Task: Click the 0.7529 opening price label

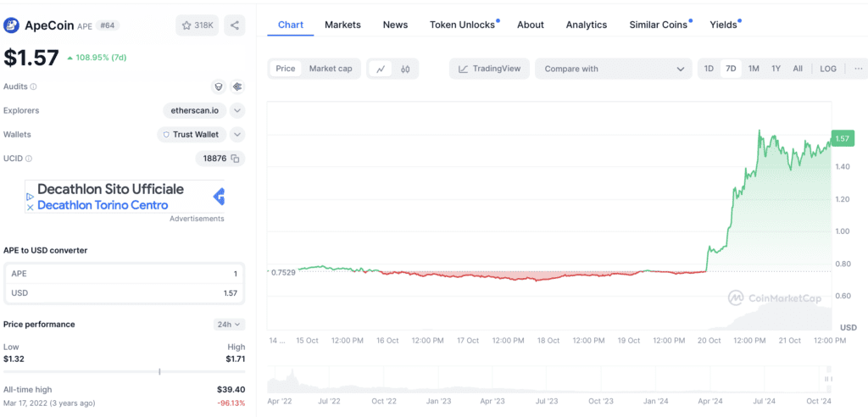Action: [282, 272]
